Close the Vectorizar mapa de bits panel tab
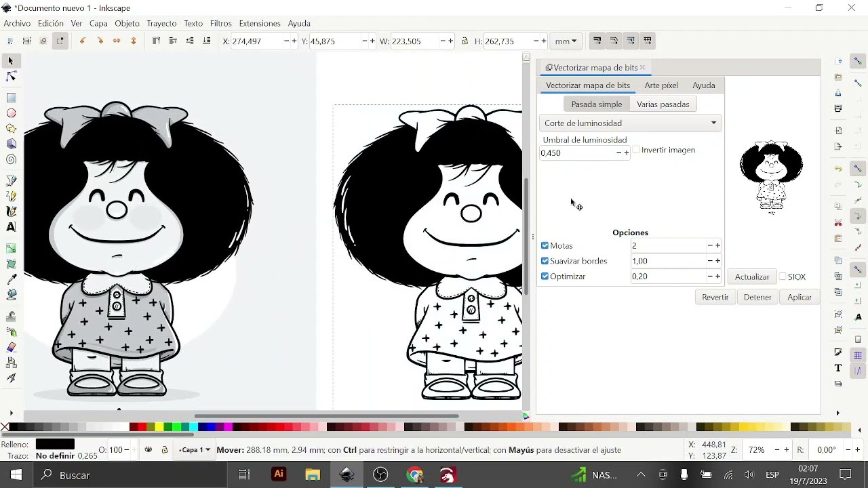868x488 pixels. point(642,68)
